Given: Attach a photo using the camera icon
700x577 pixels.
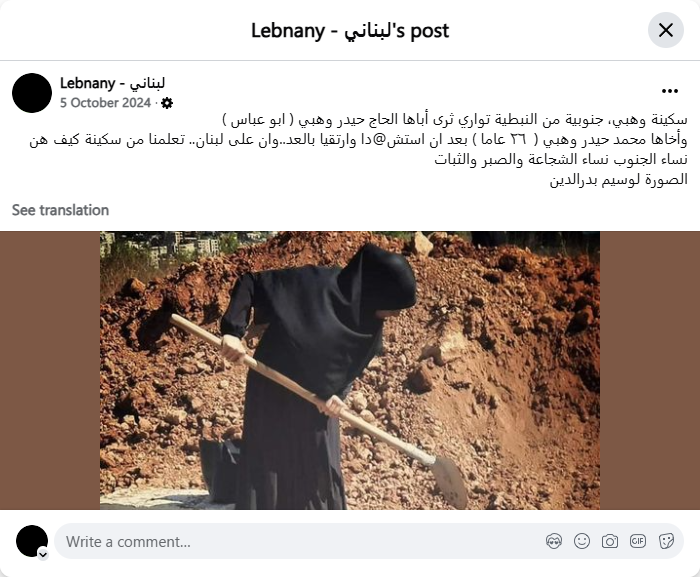Looking at the screenshot, I should pyautogui.click(x=610, y=541).
